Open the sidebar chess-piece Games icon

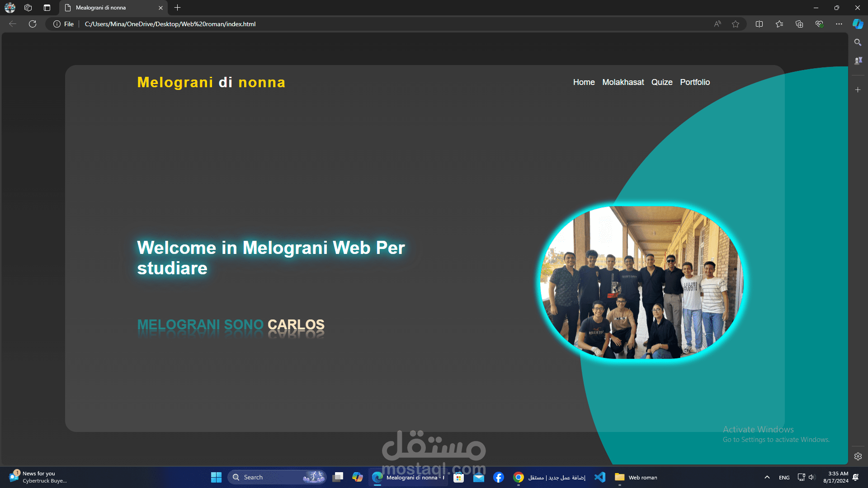click(858, 61)
